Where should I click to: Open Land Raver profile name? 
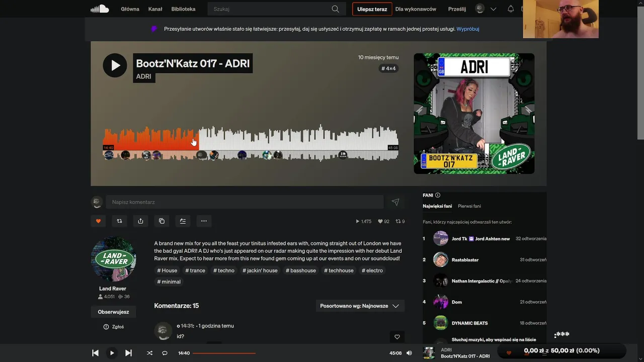pos(113,289)
